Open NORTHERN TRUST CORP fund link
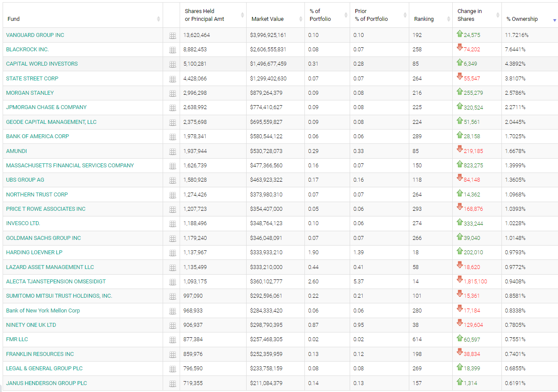 [37, 194]
